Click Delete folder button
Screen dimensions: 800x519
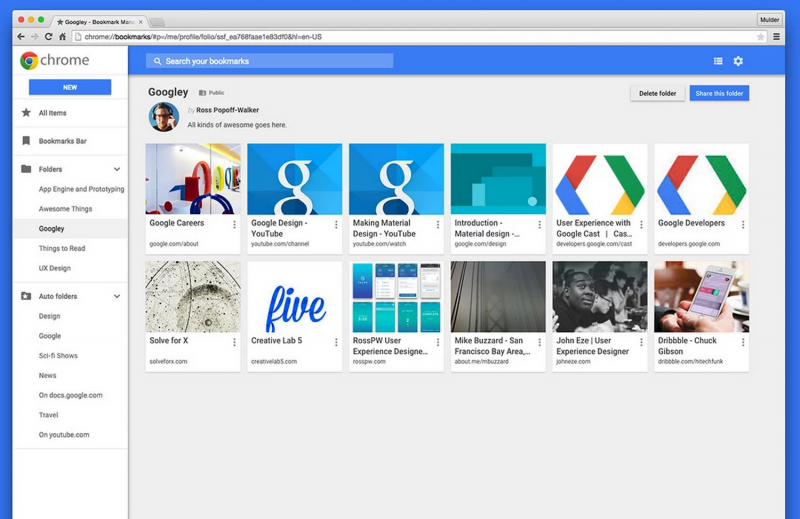(657, 93)
